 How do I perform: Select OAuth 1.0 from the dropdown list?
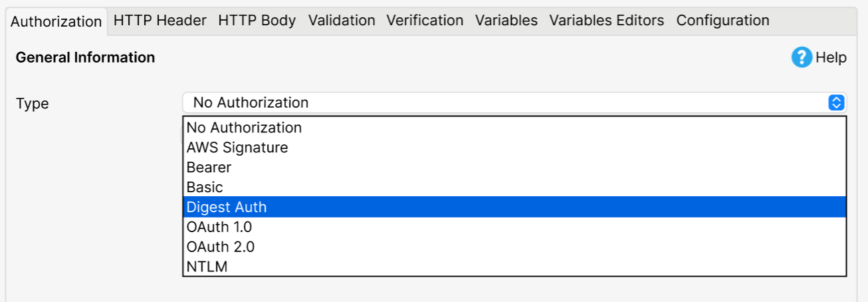(x=514, y=227)
